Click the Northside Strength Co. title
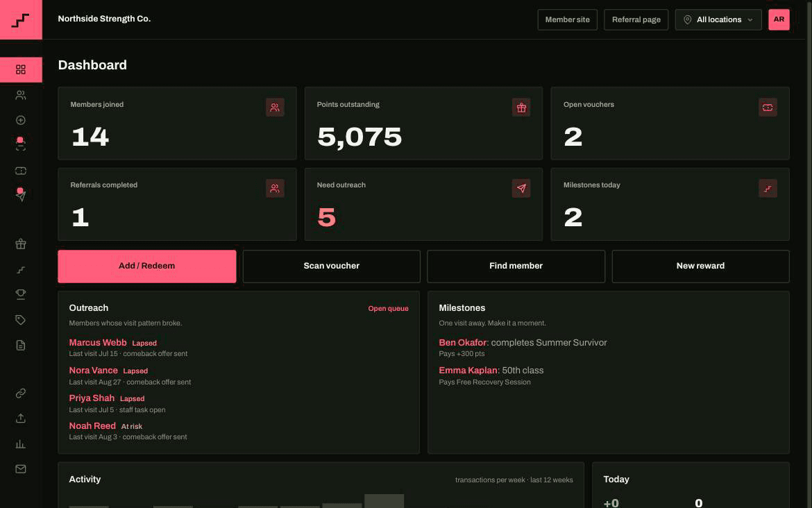 pos(104,19)
